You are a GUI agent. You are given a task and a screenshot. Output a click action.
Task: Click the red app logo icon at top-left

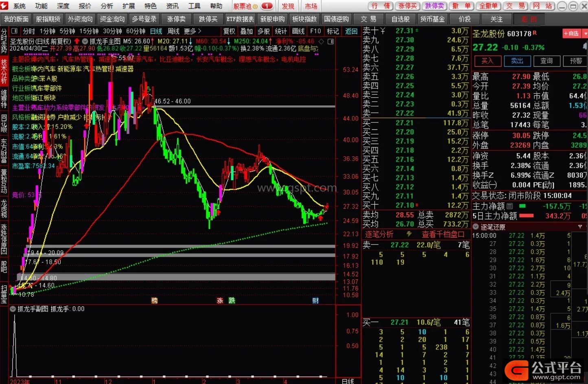[x=4, y=6]
